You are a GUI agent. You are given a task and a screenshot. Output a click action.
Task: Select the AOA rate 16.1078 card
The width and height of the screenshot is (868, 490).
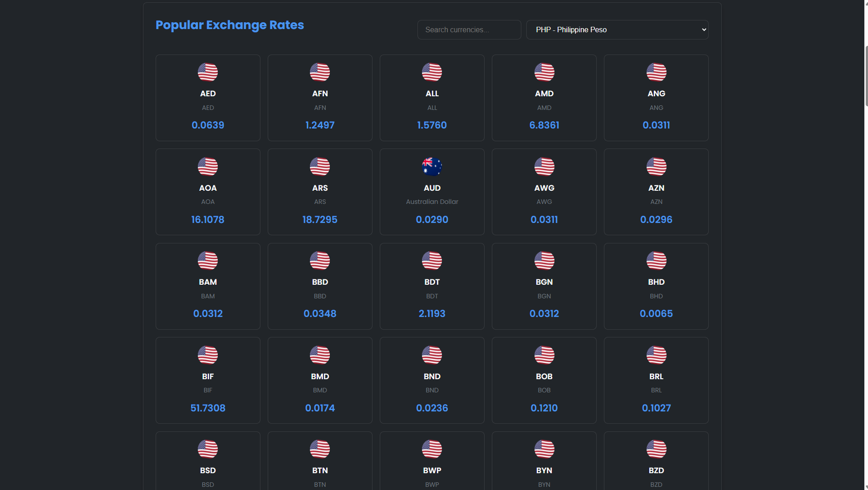(208, 192)
